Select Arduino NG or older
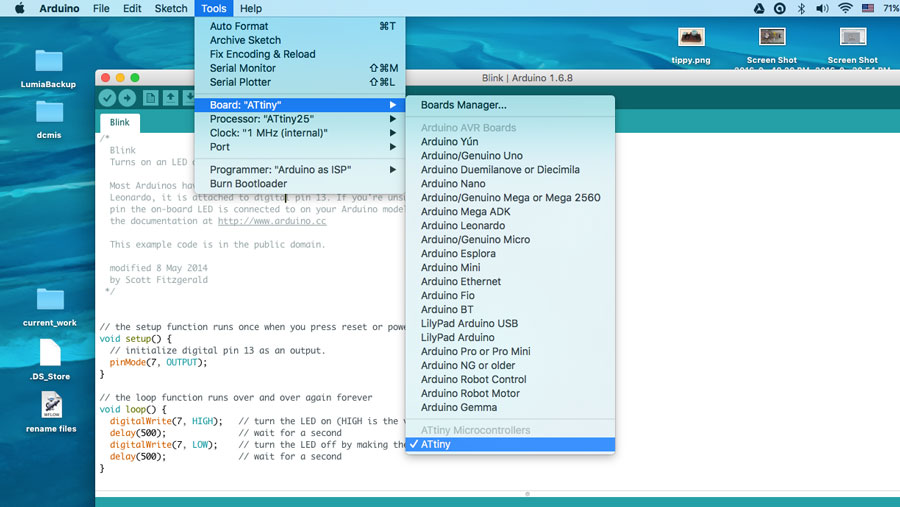Viewport: 900px width, 507px height. [510, 365]
